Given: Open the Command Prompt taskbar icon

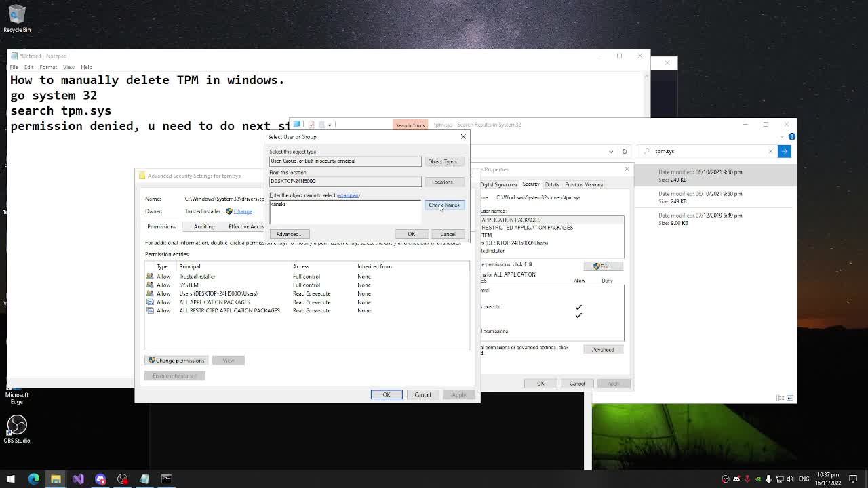Looking at the screenshot, I should tap(166, 479).
